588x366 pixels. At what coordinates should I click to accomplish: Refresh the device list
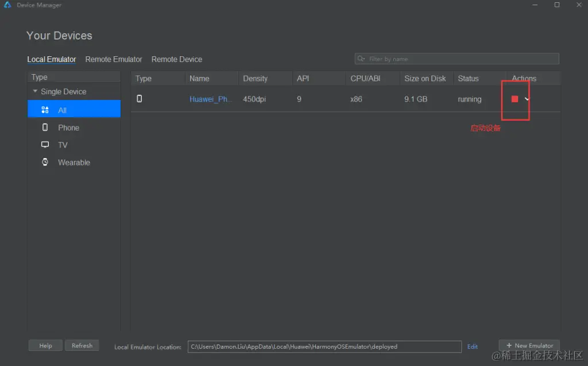click(x=82, y=345)
